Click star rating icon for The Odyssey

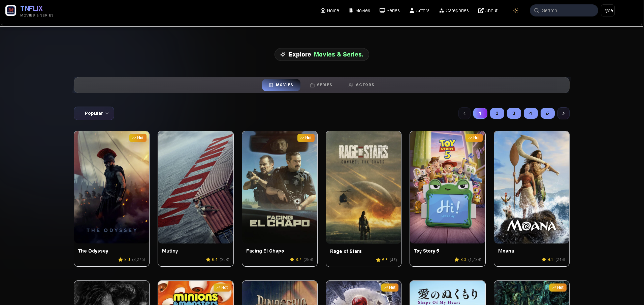[121, 260]
